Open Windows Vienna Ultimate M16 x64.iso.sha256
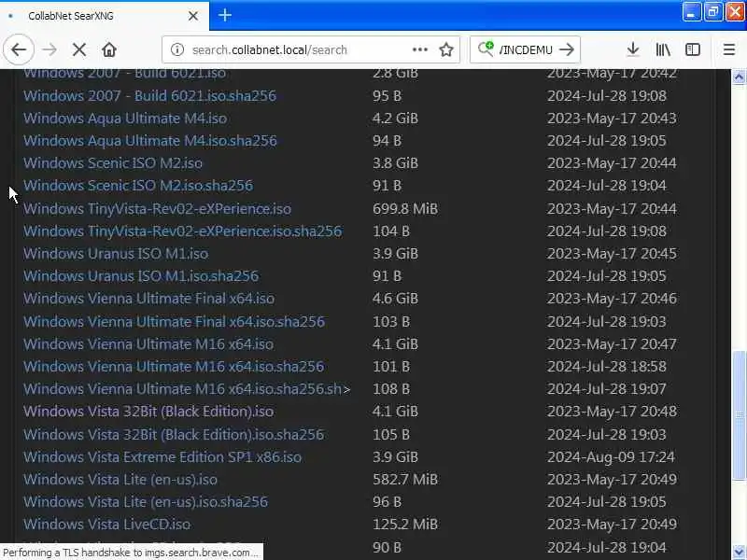Image resolution: width=747 pixels, height=560 pixels. pos(174,366)
